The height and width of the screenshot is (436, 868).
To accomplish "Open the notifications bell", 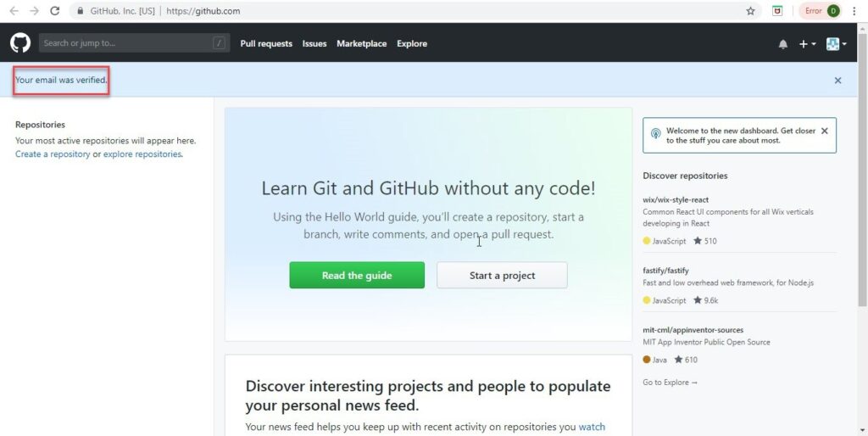I will (x=782, y=44).
